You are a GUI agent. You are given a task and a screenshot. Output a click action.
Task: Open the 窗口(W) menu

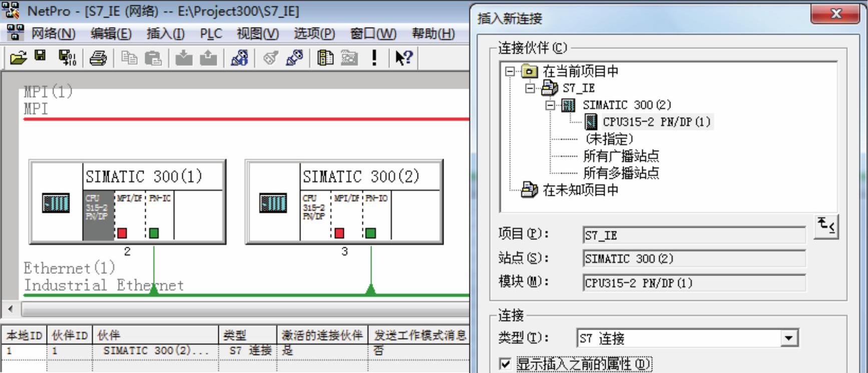click(373, 34)
